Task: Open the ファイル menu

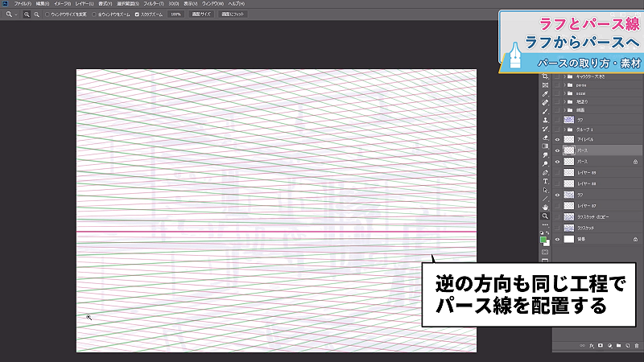Action: tap(23, 3)
